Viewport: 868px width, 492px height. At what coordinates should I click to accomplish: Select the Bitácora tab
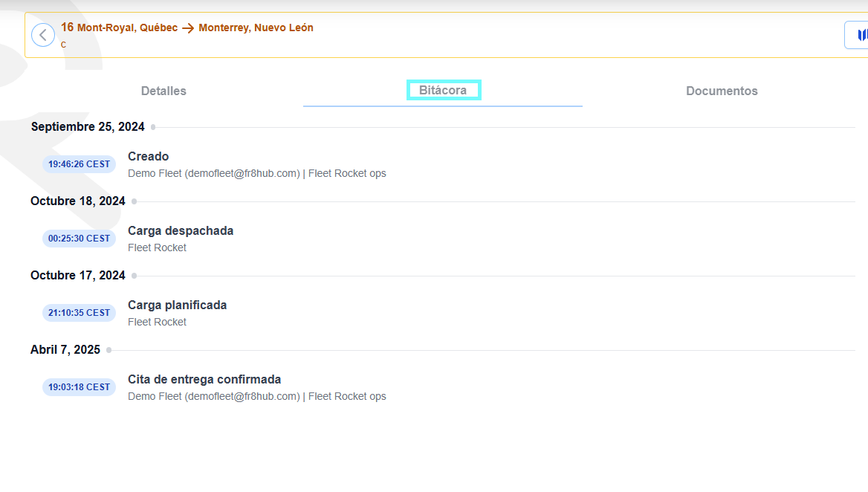443,91
